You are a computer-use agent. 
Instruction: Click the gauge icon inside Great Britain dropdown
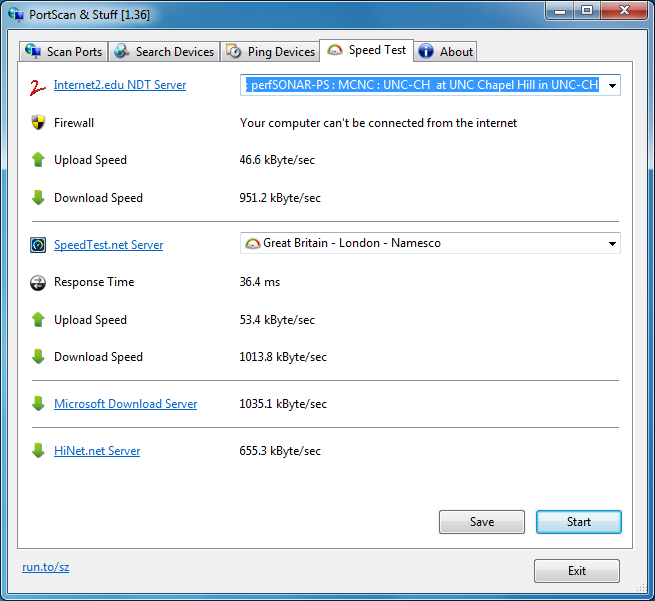[x=252, y=243]
